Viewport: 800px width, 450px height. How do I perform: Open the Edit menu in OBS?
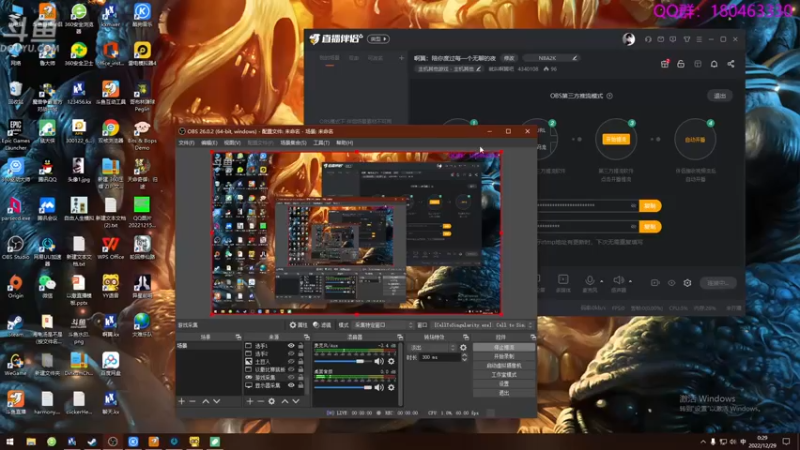click(x=209, y=143)
